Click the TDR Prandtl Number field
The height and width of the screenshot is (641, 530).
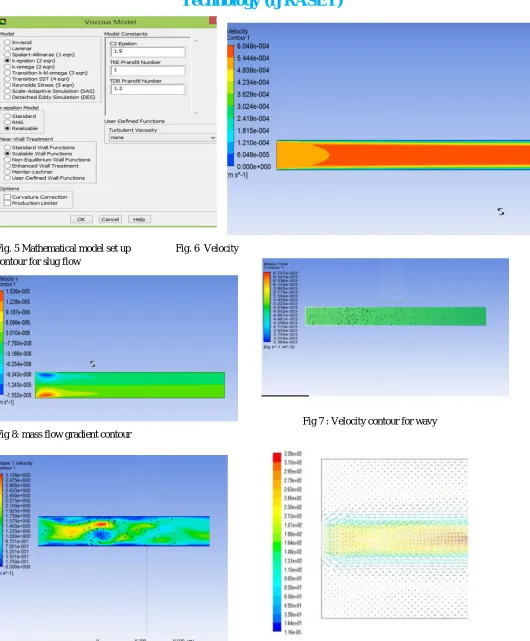(x=148, y=89)
